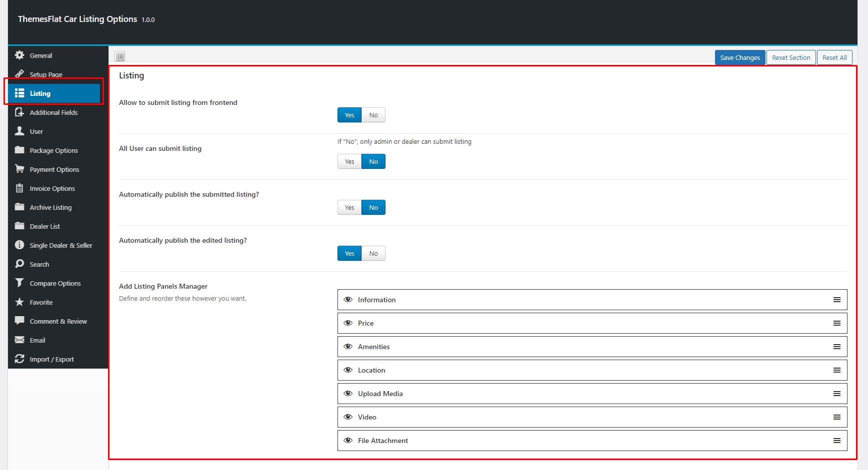Open the Email settings section
Viewport: 868px width, 470px height.
point(58,340)
